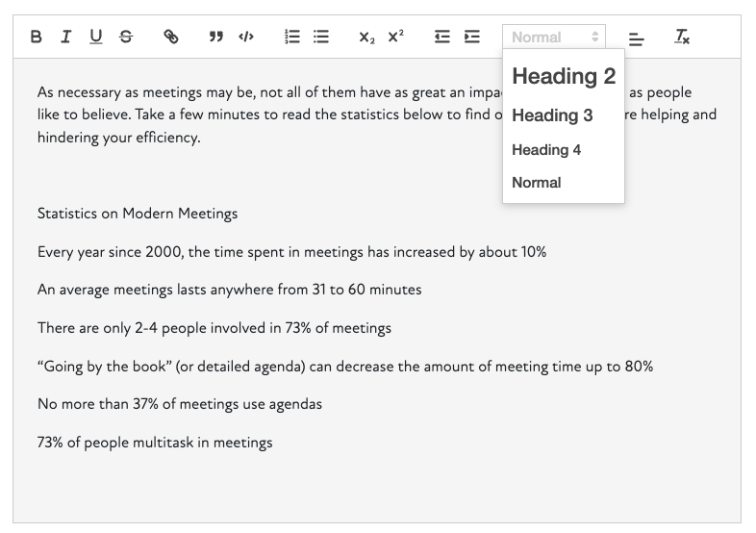Clear text formatting
Image resolution: width=756 pixels, height=533 pixels.
point(682,37)
